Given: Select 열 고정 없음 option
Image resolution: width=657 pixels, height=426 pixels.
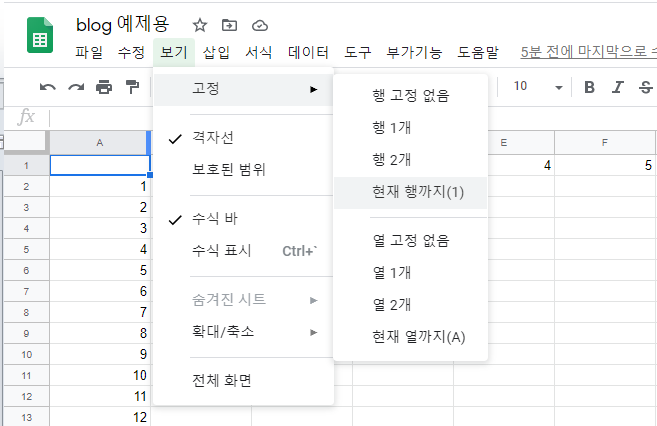Looking at the screenshot, I should coord(411,241).
